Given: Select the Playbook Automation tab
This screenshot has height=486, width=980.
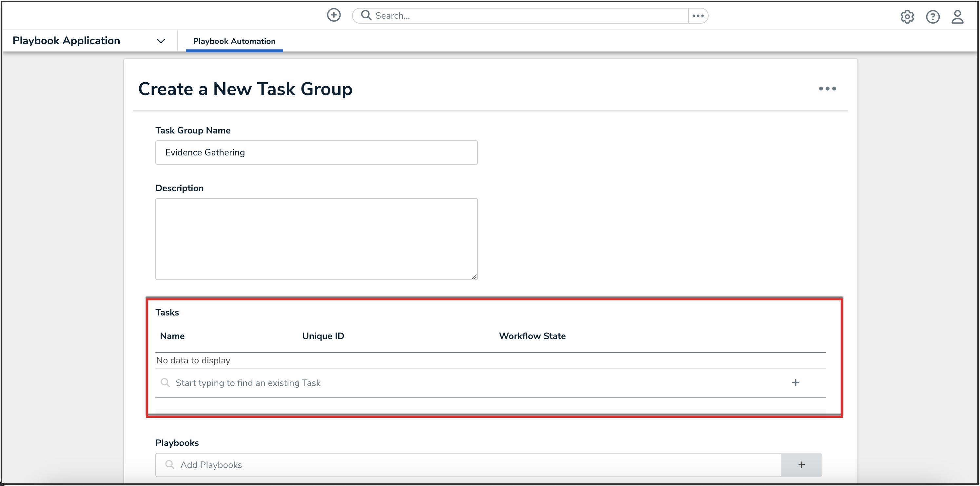Looking at the screenshot, I should 234,41.
